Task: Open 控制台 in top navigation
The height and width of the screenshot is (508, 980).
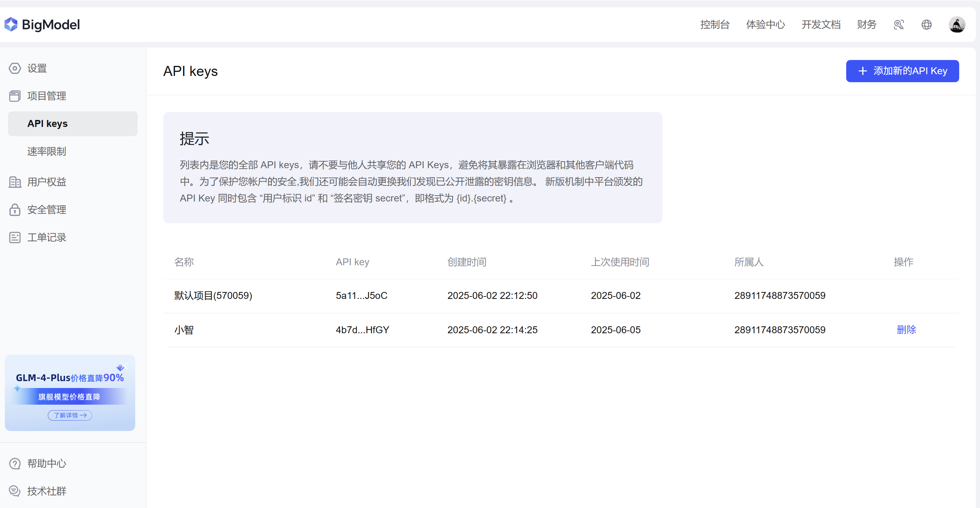Action: [715, 25]
